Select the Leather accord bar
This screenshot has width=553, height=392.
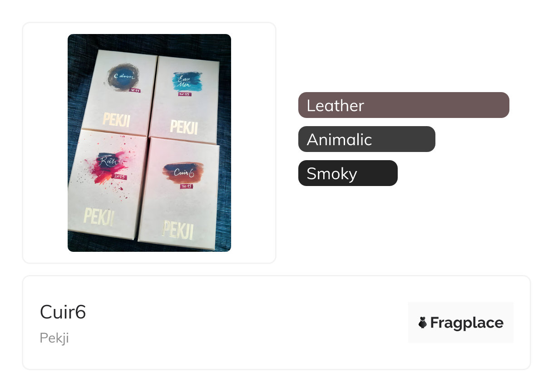click(404, 105)
